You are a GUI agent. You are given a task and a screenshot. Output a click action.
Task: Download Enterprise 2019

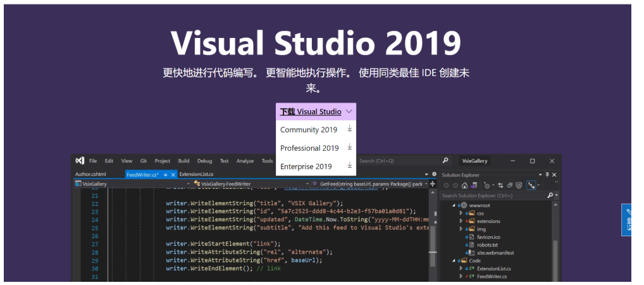click(x=316, y=166)
